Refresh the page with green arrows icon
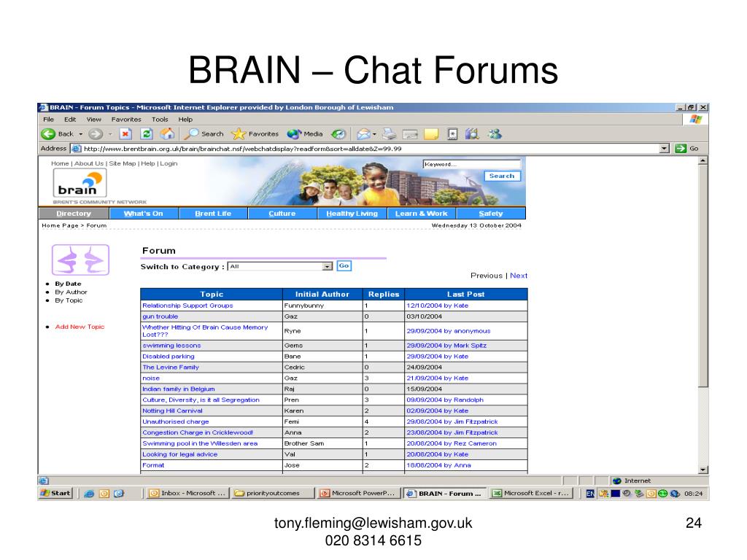The height and width of the screenshot is (560, 747). [x=146, y=134]
